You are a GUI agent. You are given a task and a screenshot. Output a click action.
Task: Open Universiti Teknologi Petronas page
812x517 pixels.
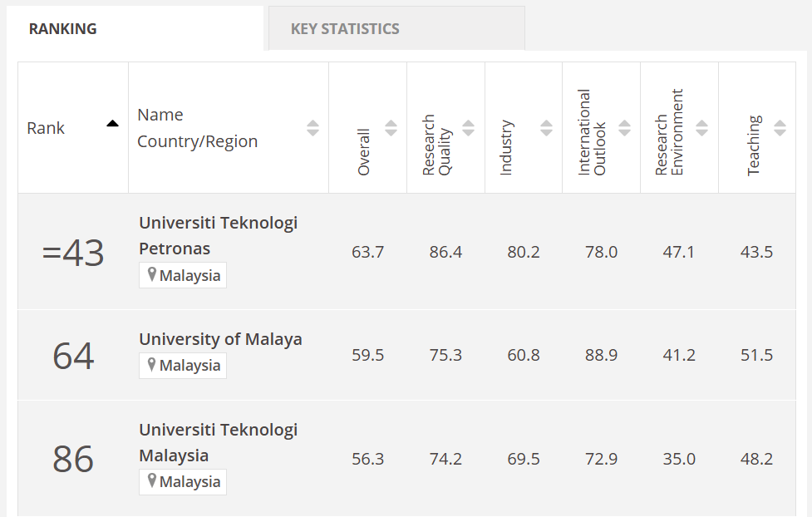218,236
